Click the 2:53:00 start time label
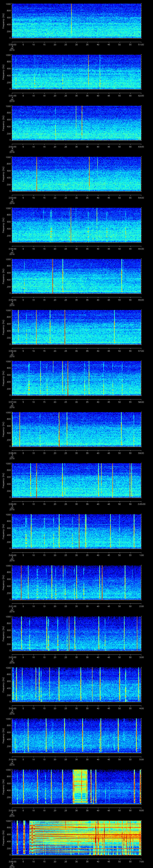Viewport: 153px width, 868px height. (12, 198)
